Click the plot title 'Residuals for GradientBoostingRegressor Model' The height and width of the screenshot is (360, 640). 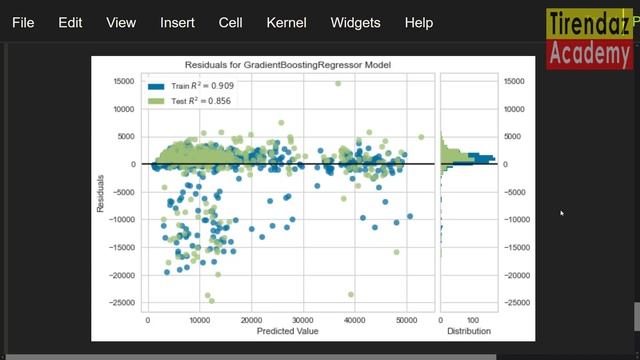pos(288,65)
